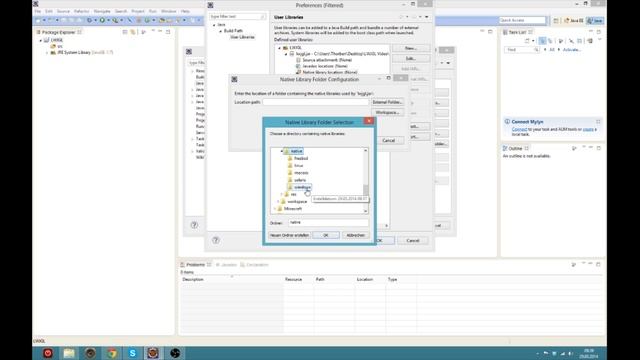Viewport: 640px width, 360px height.
Task: Collapse LWJGL user library node
Action: coord(280,48)
